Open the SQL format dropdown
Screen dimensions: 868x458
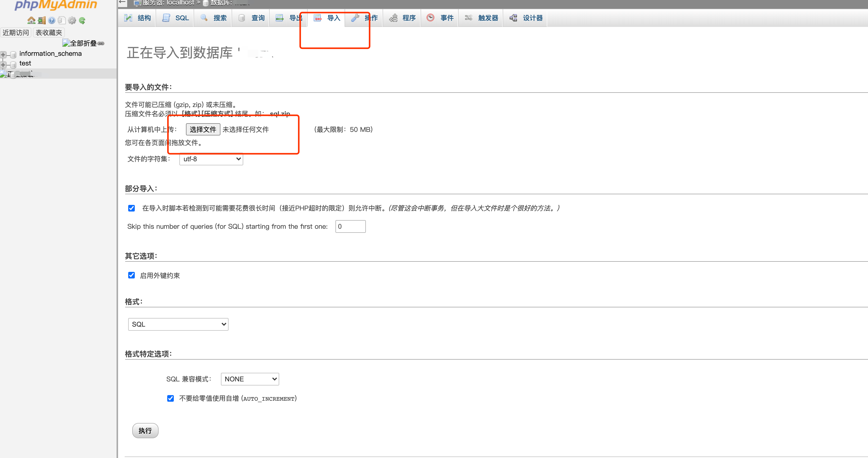coord(178,324)
